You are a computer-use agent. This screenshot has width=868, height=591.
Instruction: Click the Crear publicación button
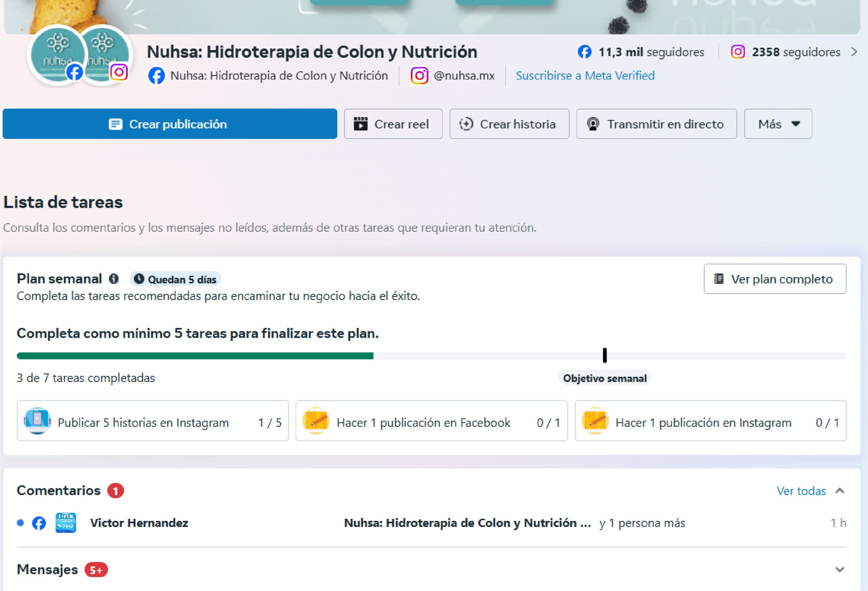pos(170,124)
